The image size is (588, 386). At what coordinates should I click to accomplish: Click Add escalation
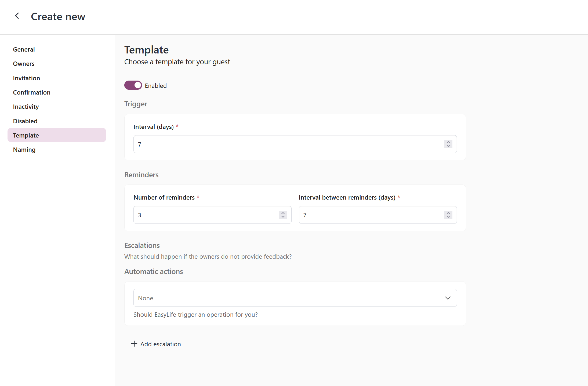click(x=160, y=344)
